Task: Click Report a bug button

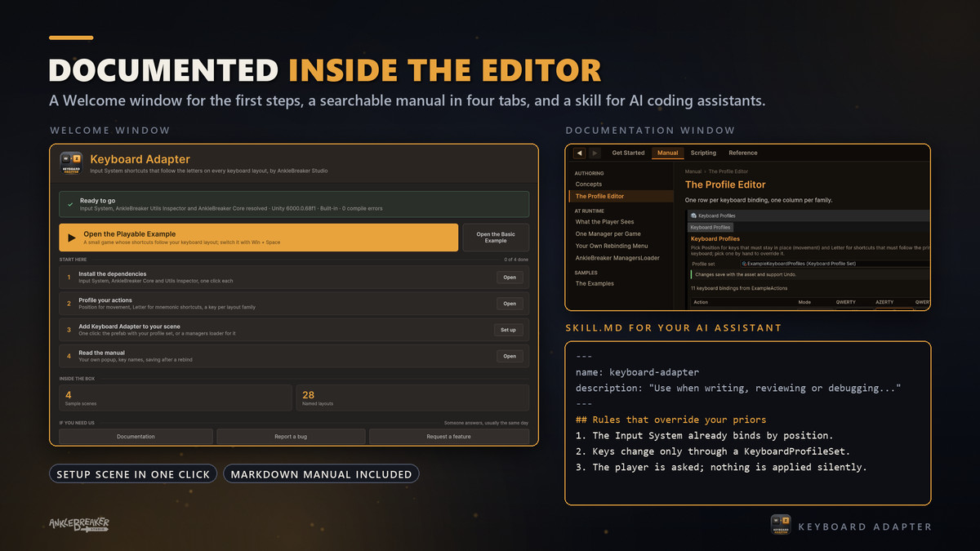Action: click(291, 437)
